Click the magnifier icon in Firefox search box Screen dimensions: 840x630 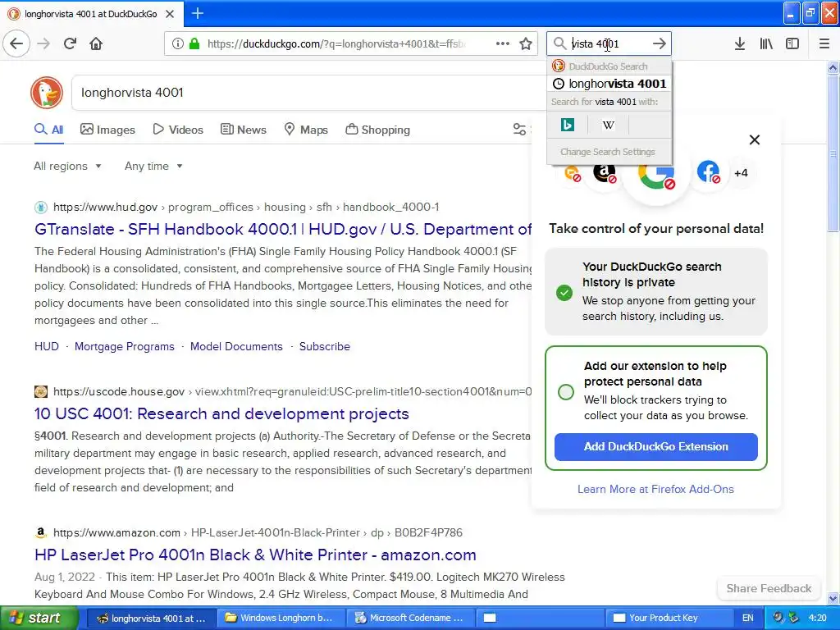click(x=559, y=44)
